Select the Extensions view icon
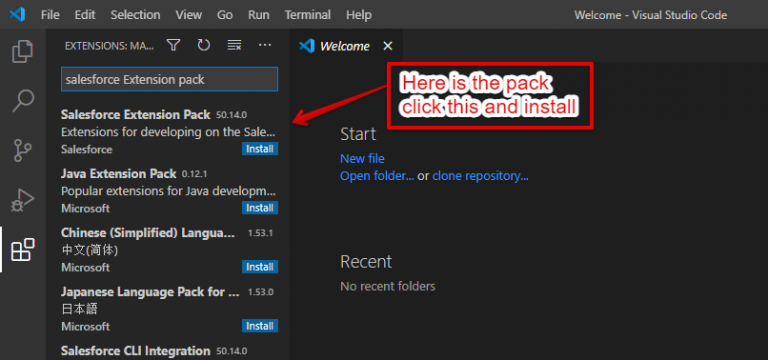 coord(23,250)
